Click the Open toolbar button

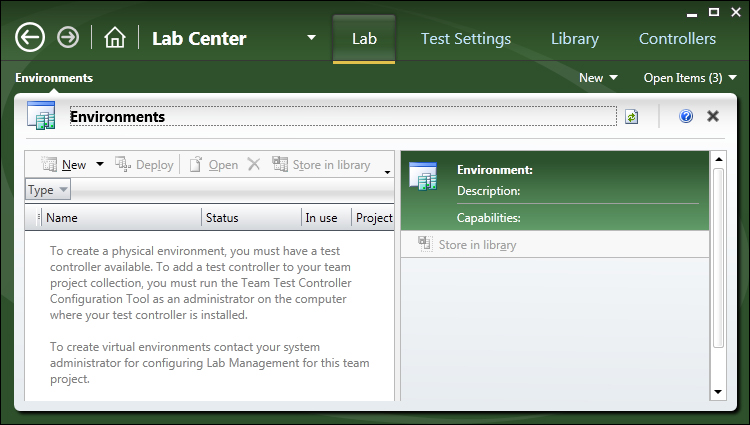(214, 165)
